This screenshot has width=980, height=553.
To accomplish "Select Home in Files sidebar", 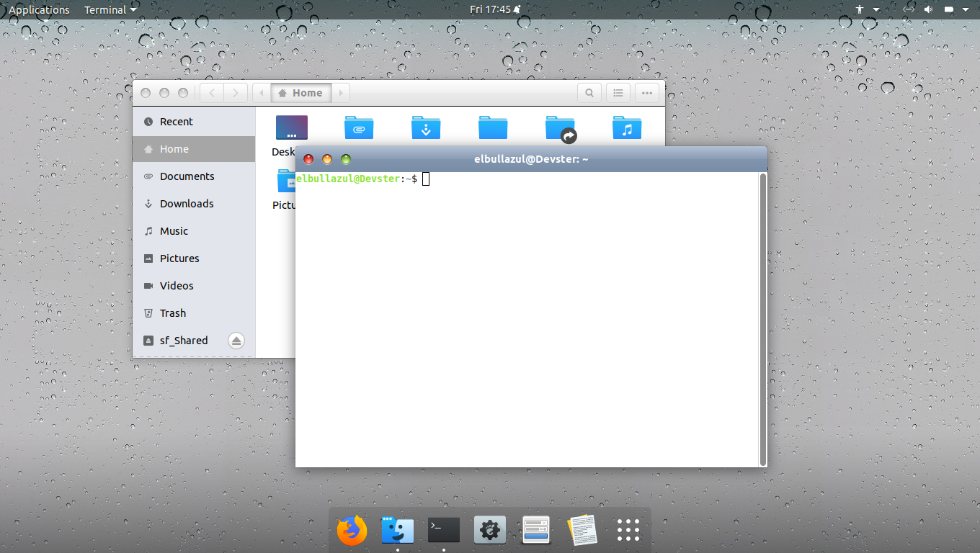I will click(x=194, y=149).
